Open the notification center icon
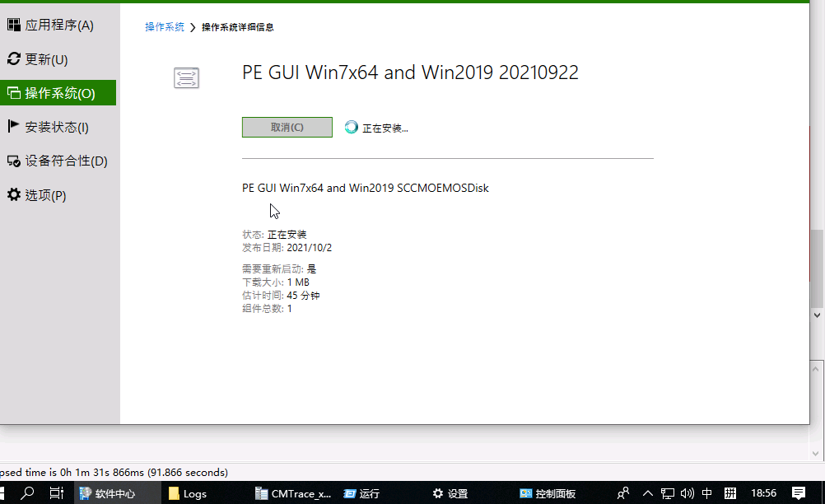825x504 pixels. tap(798, 493)
